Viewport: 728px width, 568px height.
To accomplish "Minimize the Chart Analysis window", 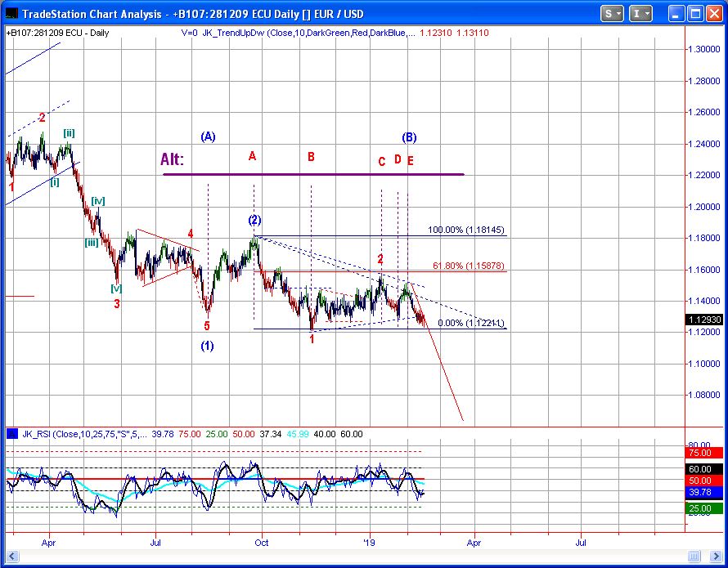I will pos(676,14).
